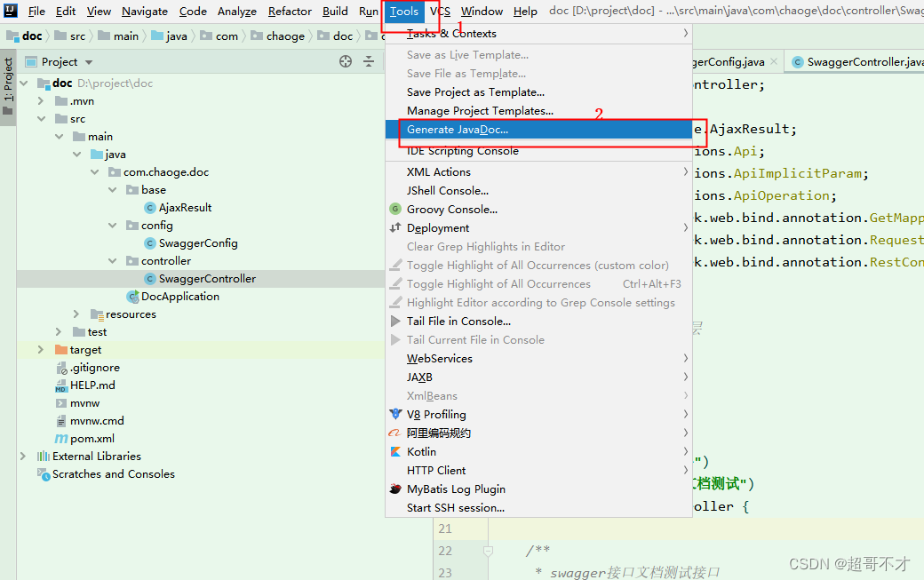Screen dimensions: 924x580
Task: Collapse the com.chaoge.doc package
Action: [95, 172]
